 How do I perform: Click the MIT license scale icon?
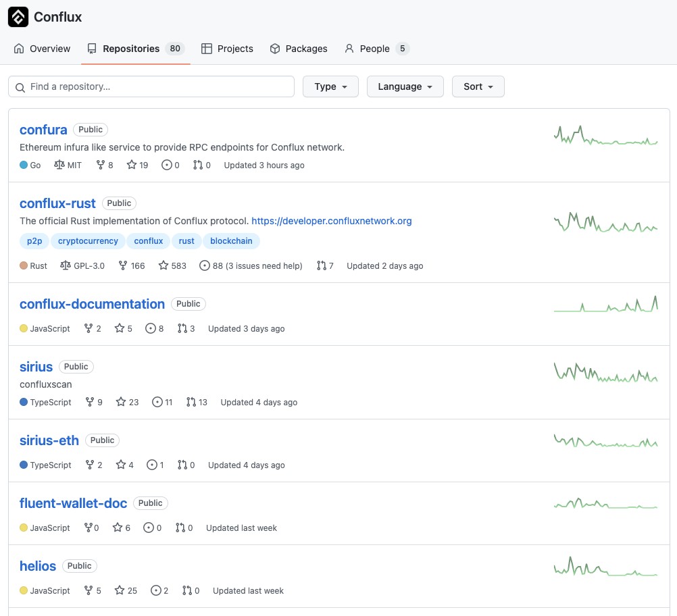pyautogui.click(x=59, y=165)
